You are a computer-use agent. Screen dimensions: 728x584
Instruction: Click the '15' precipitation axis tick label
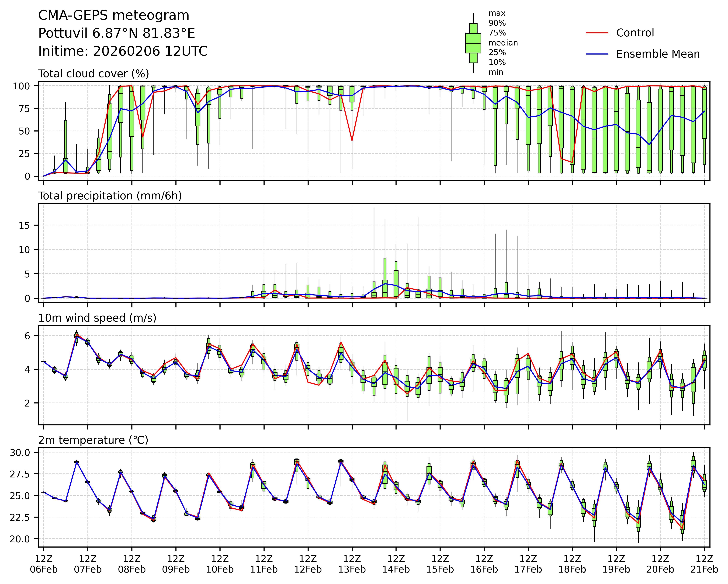click(24, 225)
